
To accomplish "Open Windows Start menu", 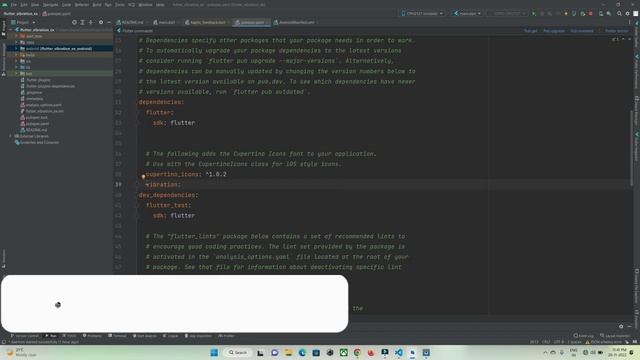I will (214, 353).
